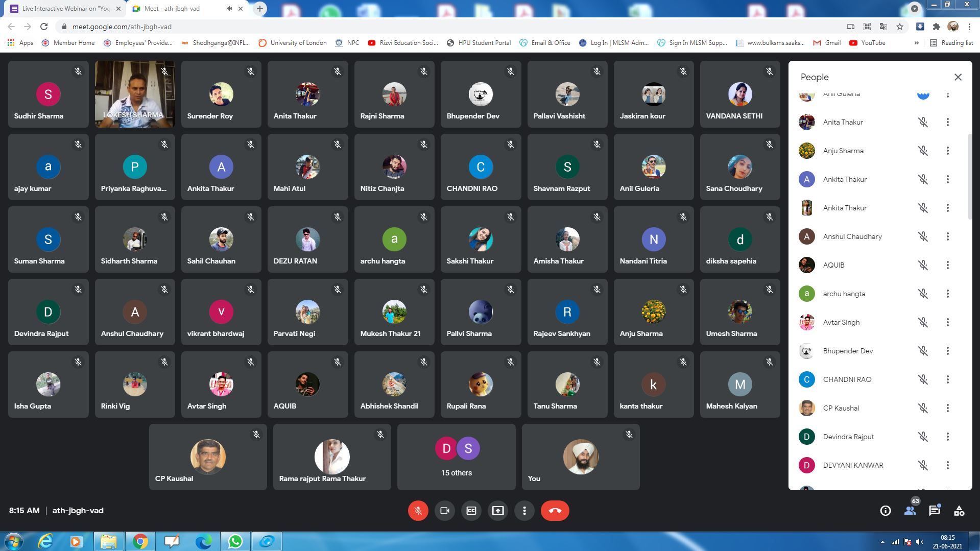Open more actions for Anju Sharma
The image size is (980, 551).
[948, 151]
